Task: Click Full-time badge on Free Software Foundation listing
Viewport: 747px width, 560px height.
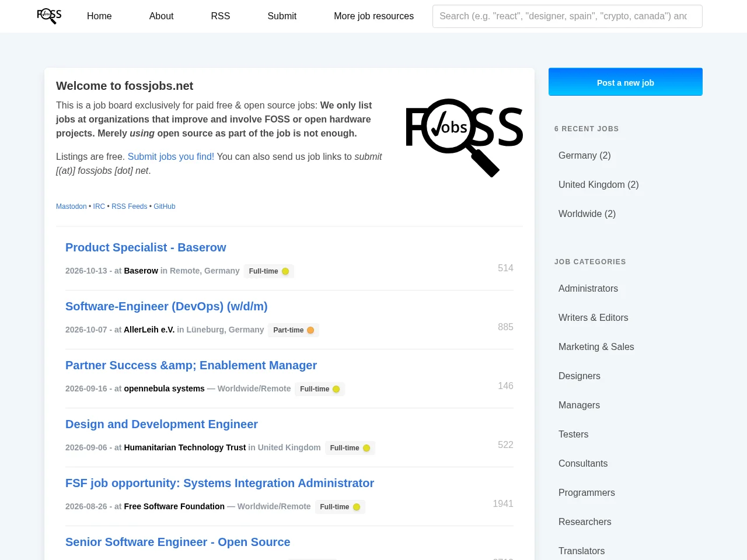Action: coord(340,507)
